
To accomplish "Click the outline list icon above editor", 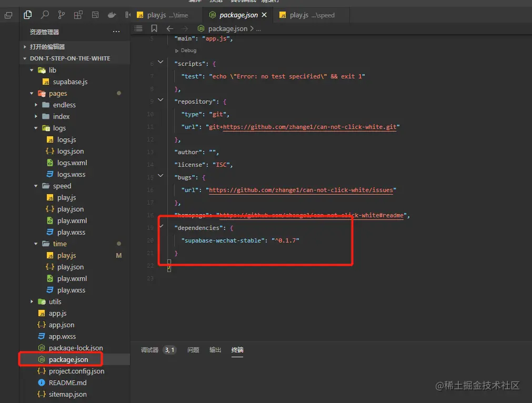I will pos(138,28).
